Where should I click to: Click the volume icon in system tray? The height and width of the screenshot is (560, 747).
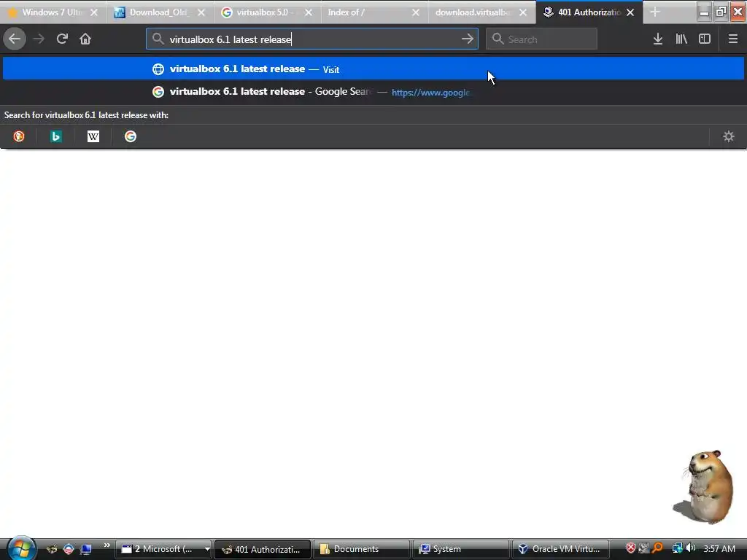690,548
